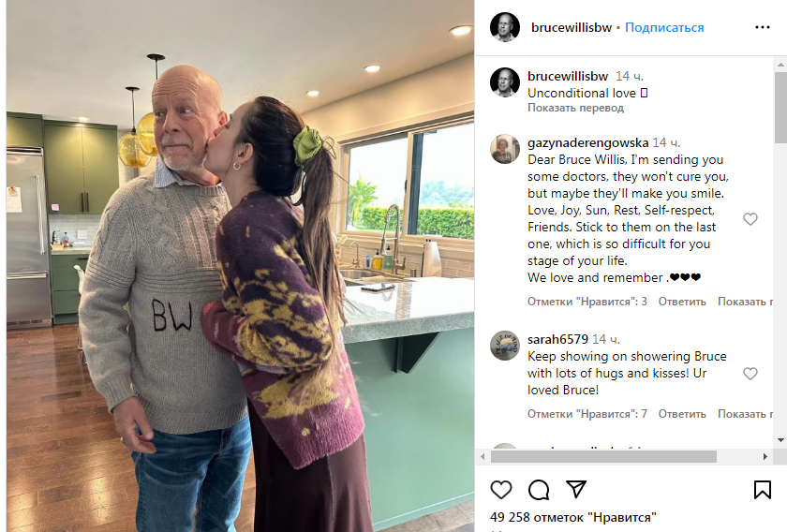Reply to sarah6579's comment with Ответить
Viewport: 787px width, 532px height.
point(682,414)
